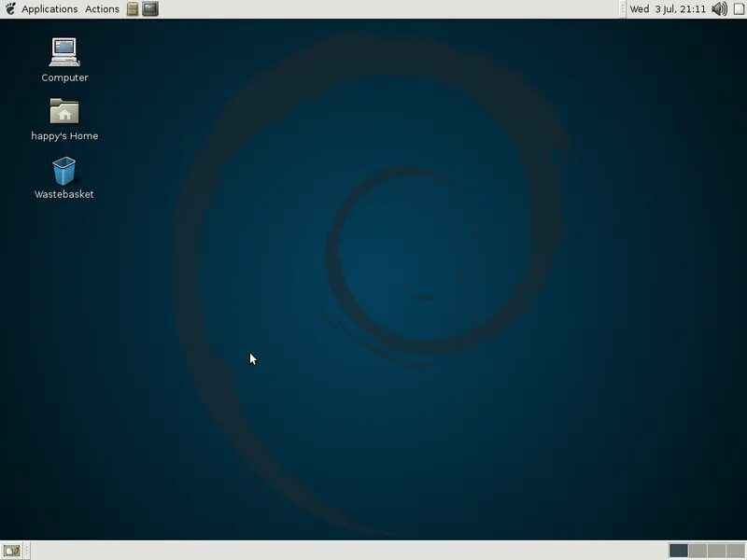The image size is (747, 560).
Task: Launch the terminal from the top panel
Action: 150,9
